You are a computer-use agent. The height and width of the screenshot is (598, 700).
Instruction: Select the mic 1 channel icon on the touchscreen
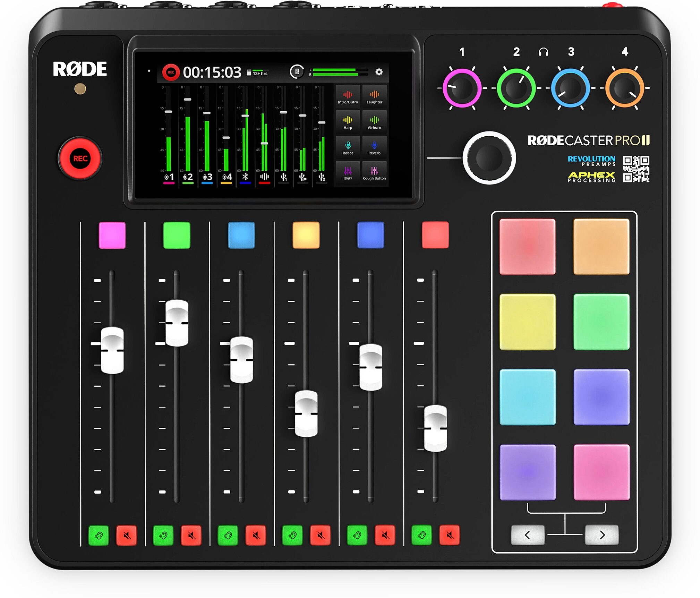pos(169,177)
